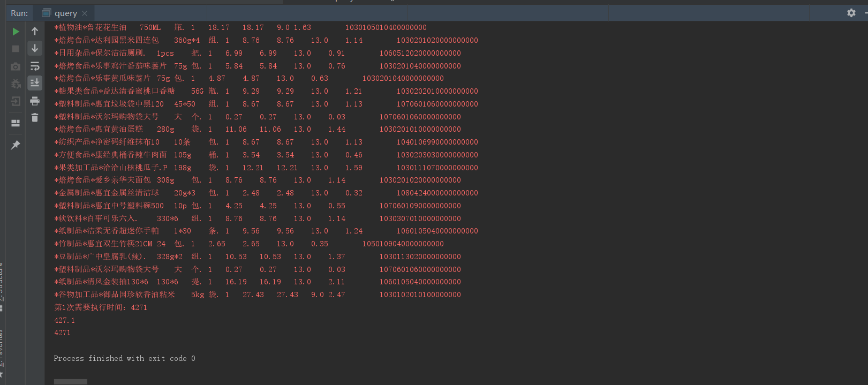
Task: Click the Run: panel label
Action: (19, 13)
